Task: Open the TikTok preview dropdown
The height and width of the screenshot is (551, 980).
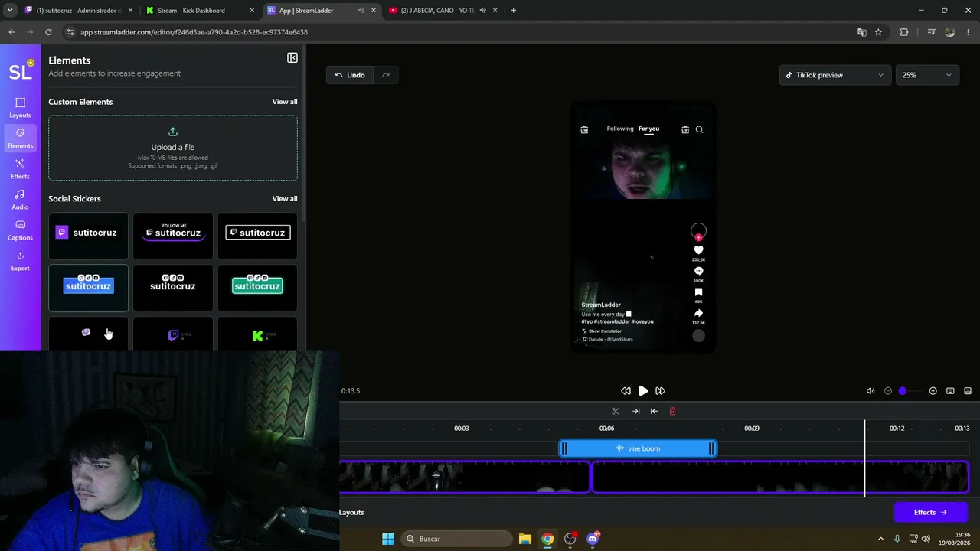Action: [x=835, y=75]
